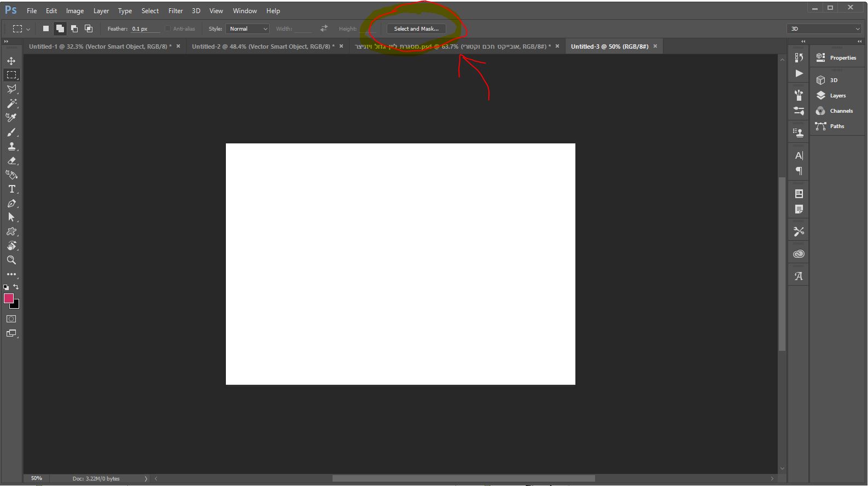Open the File menu
Screen dimensions: 868x486
(x=32, y=11)
